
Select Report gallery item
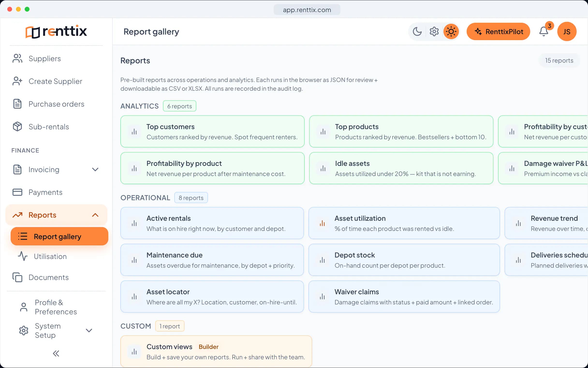click(x=59, y=236)
